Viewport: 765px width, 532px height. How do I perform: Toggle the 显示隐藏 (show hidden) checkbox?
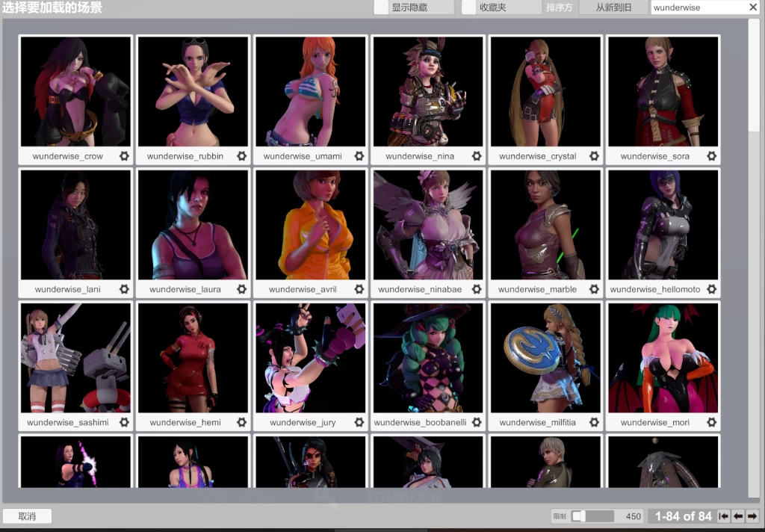tap(381, 7)
